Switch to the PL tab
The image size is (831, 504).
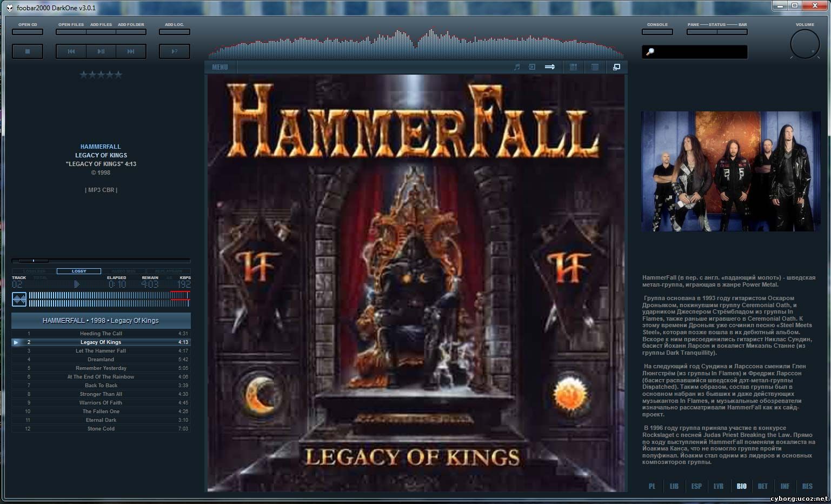click(x=652, y=486)
